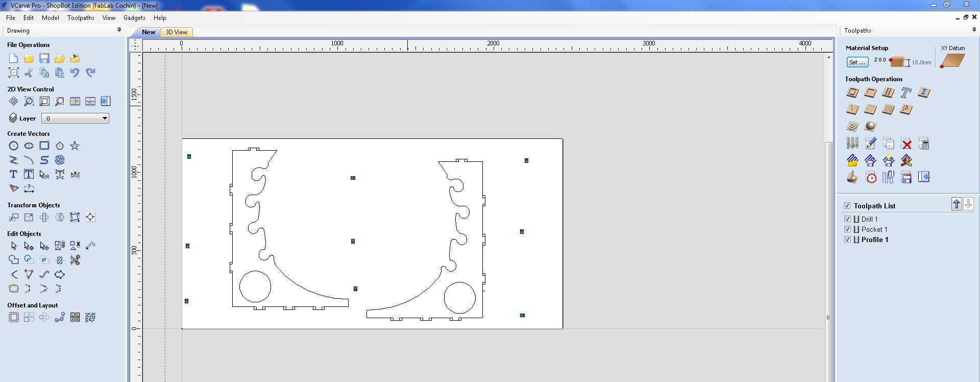Select the Draw Polyline tool
This screenshot has height=382, width=980.
tap(14, 160)
